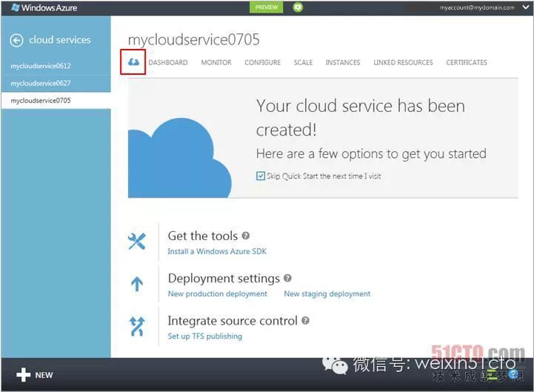Click the help icon beside Get the tools
Viewport: 534px width, 392px height.
tap(246, 236)
